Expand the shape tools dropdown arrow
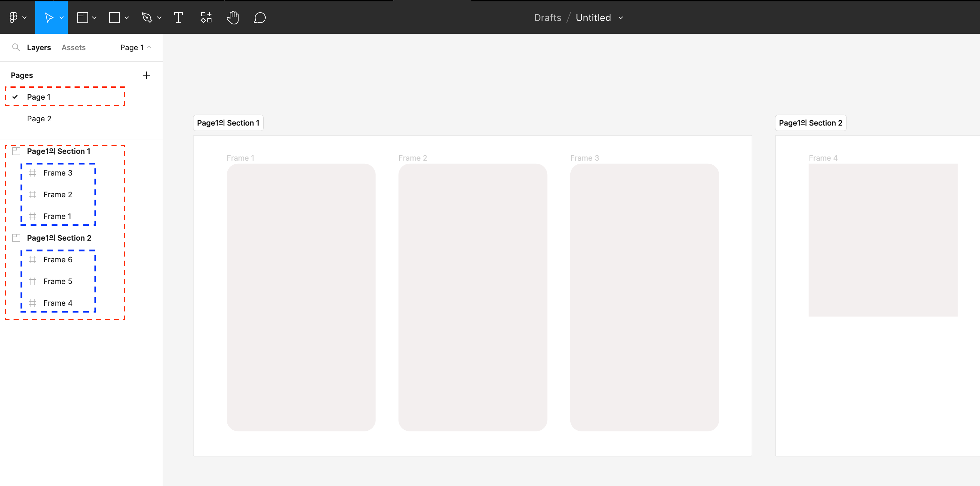 pos(127,18)
